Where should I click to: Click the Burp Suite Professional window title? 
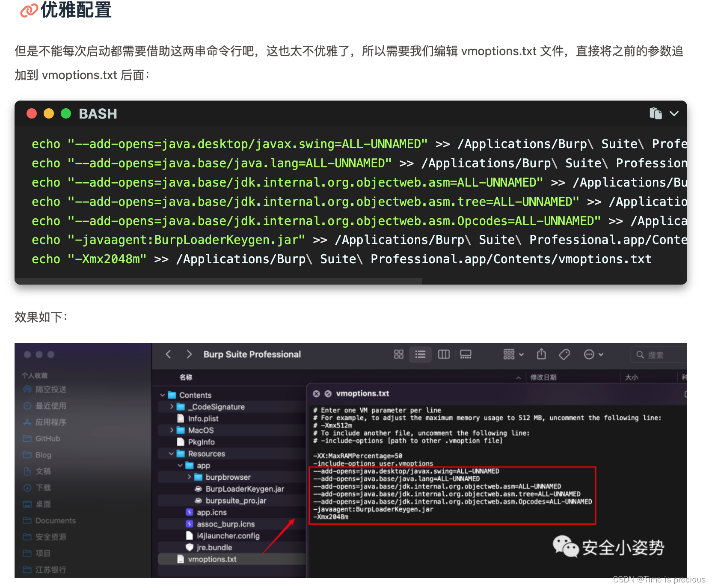252,354
